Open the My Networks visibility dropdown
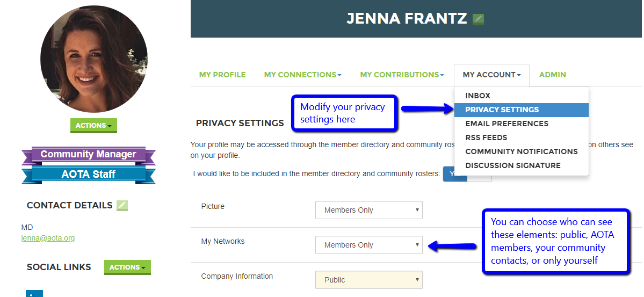Screen dimensions: 644x297 [369, 245]
